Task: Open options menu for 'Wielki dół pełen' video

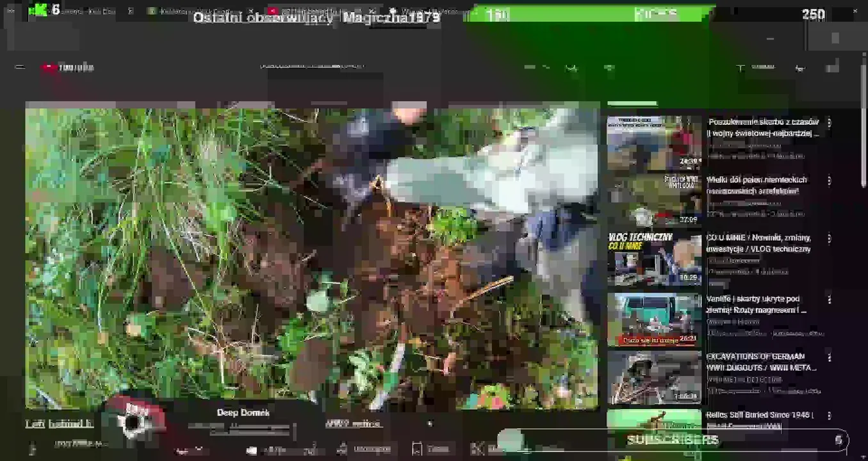Action: [x=829, y=181]
